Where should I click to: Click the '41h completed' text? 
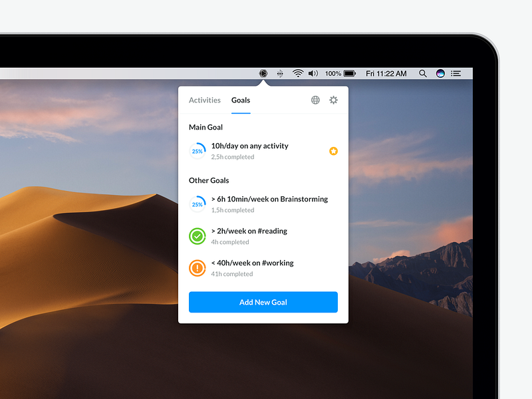(x=232, y=274)
